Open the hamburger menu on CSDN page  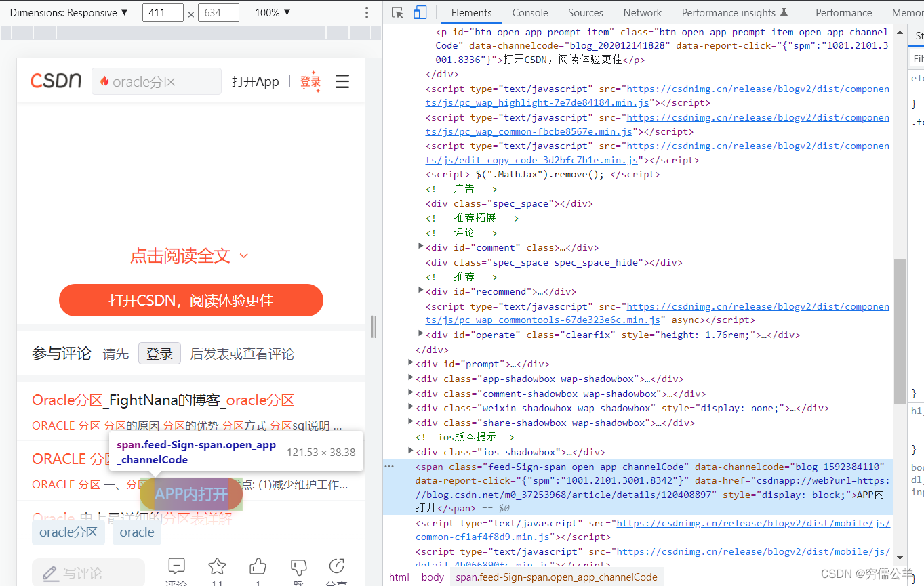point(342,82)
